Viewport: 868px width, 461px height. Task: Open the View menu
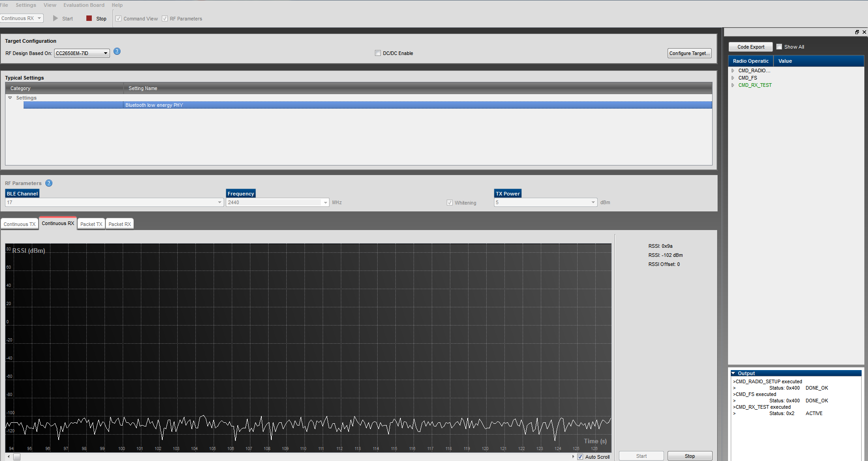point(50,5)
